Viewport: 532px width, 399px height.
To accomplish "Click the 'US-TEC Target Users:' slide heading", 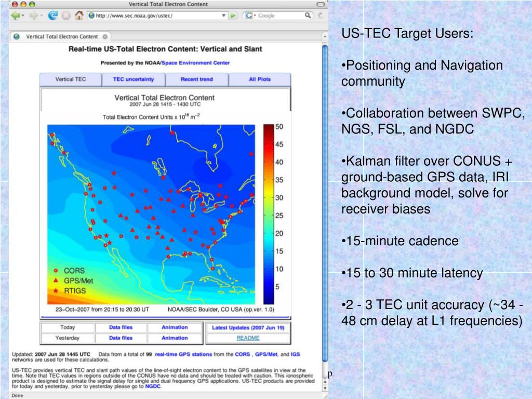I will click(407, 33).
